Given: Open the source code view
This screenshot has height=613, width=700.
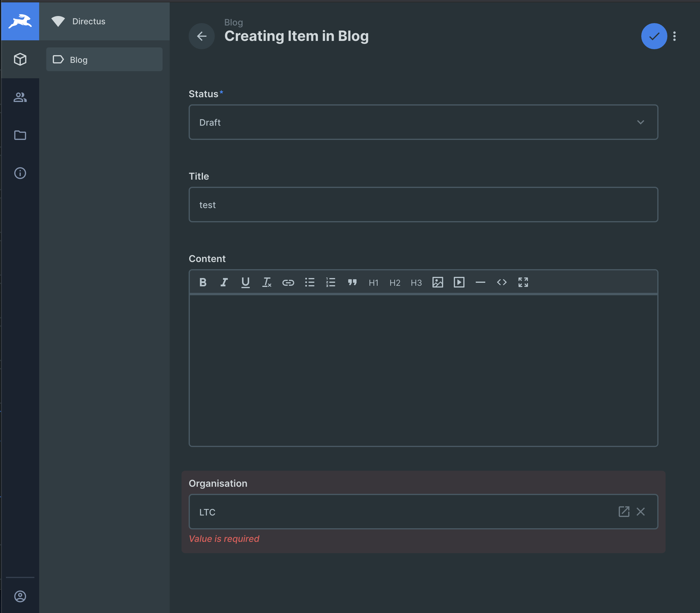Looking at the screenshot, I should (502, 282).
